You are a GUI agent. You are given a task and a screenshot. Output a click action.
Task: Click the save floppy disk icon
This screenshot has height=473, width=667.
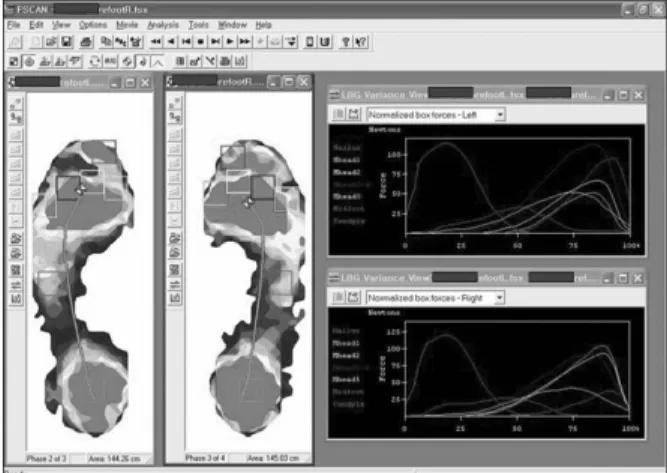tap(66, 42)
